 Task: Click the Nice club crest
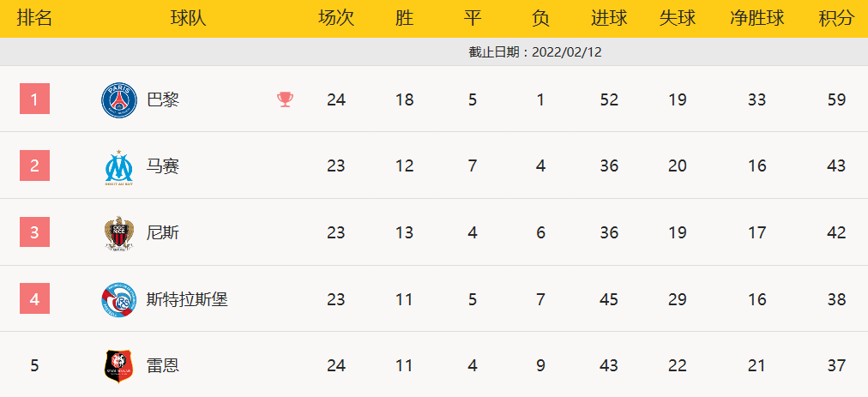pos(119,233)
